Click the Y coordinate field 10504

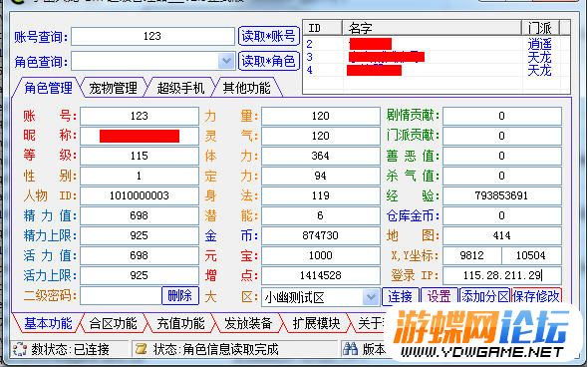click(532, 255)
